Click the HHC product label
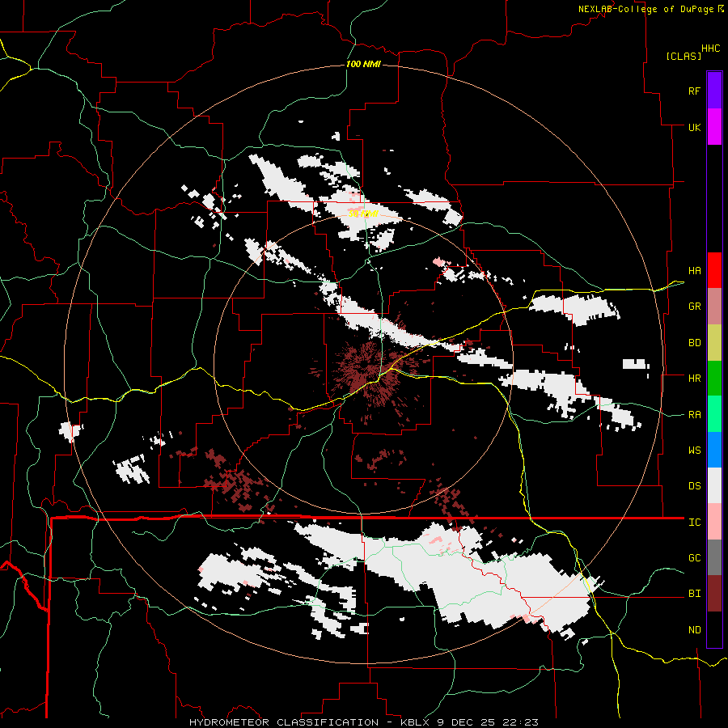 click(x=711, y=49)
